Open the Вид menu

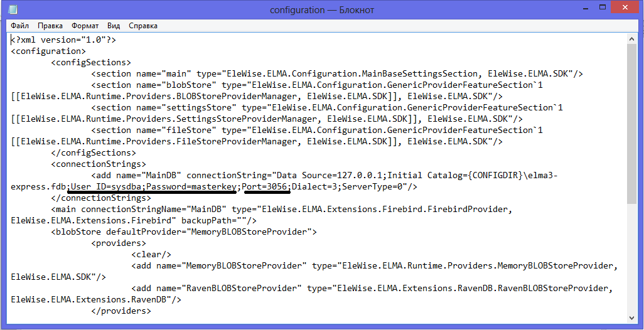114,26
